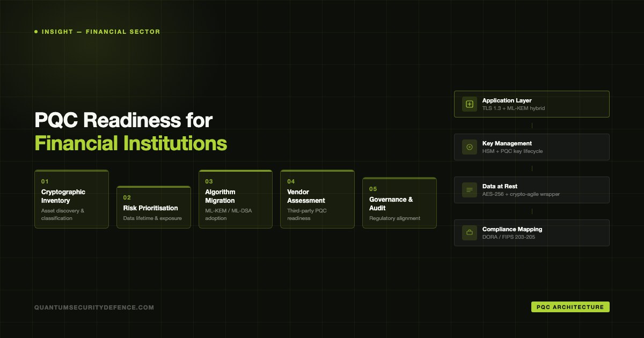Click the 'DORA / FIPS 203-205' text

click(x=509, y=237)
